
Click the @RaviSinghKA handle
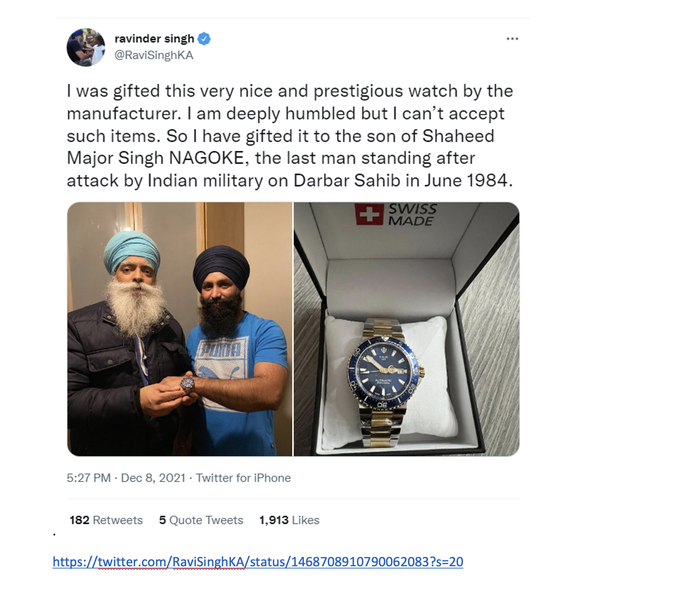(x=154, y=55)
